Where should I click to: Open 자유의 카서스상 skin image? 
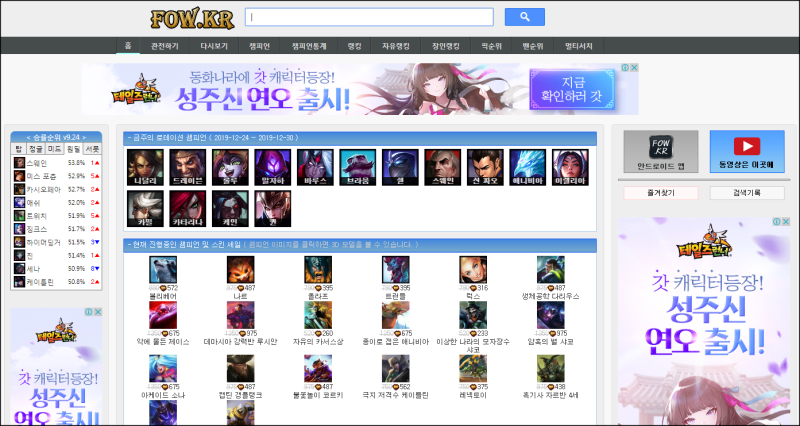[x=318, y=315]
